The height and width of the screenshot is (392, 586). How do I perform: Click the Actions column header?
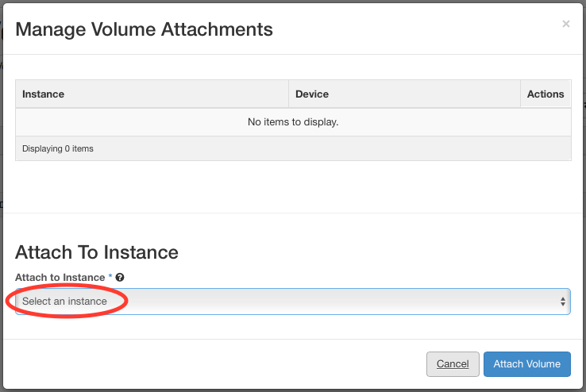546,94
